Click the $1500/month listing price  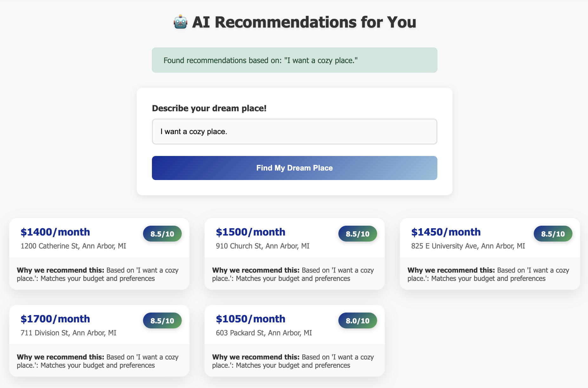251,232
